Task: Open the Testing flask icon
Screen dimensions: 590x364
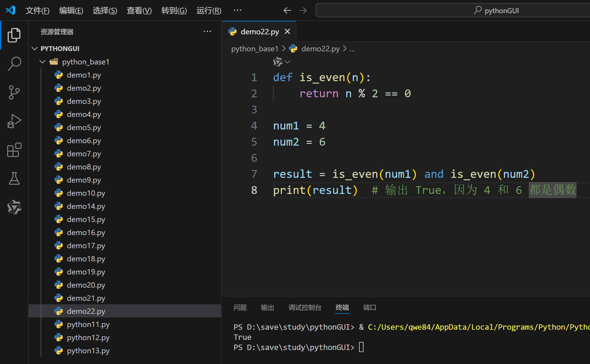Action: click(x=14, y=178)
